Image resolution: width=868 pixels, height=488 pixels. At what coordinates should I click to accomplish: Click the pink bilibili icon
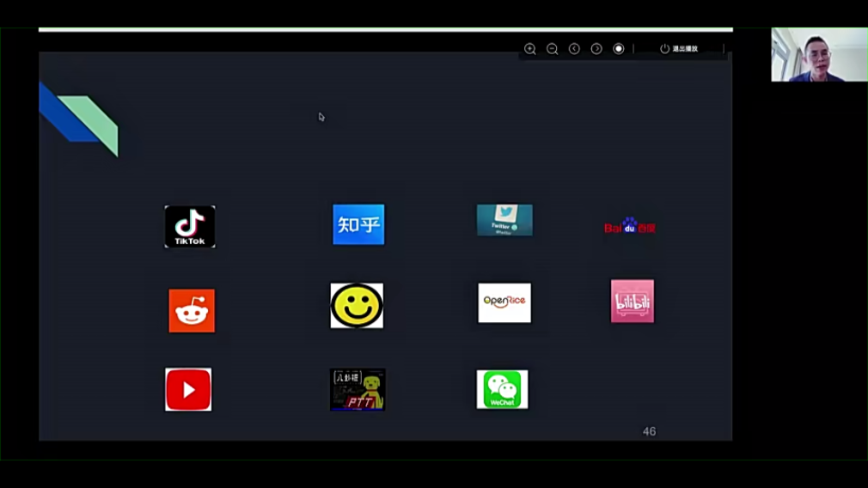tap(632, 302)
